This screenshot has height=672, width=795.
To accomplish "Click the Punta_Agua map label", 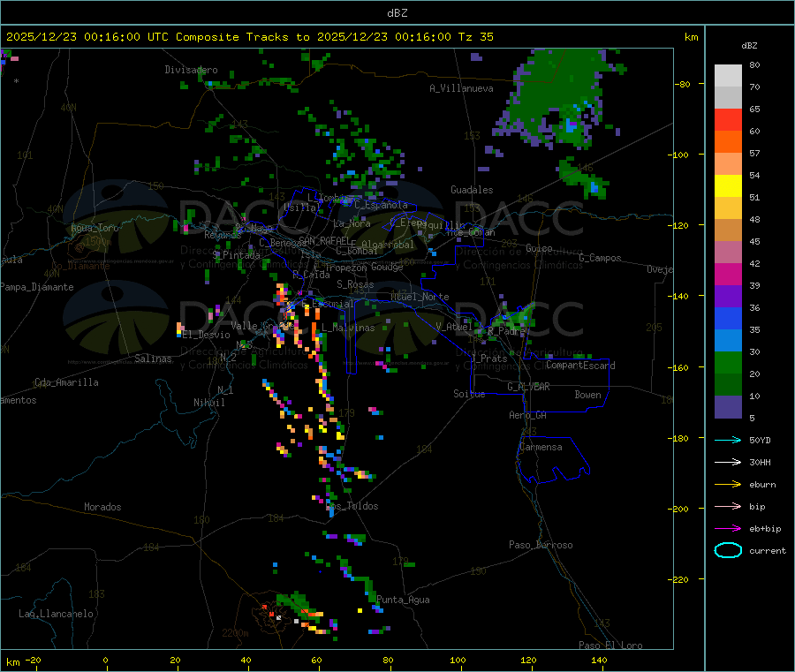I will (x=403, y=600).
